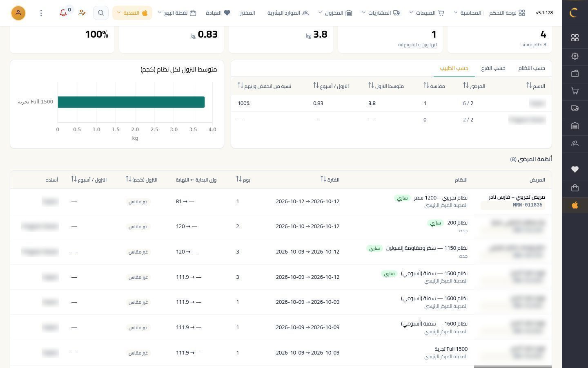Switch to the حسب الفرع tab
This screenshot has width=588, height=368.
click(x=493, y=68)
